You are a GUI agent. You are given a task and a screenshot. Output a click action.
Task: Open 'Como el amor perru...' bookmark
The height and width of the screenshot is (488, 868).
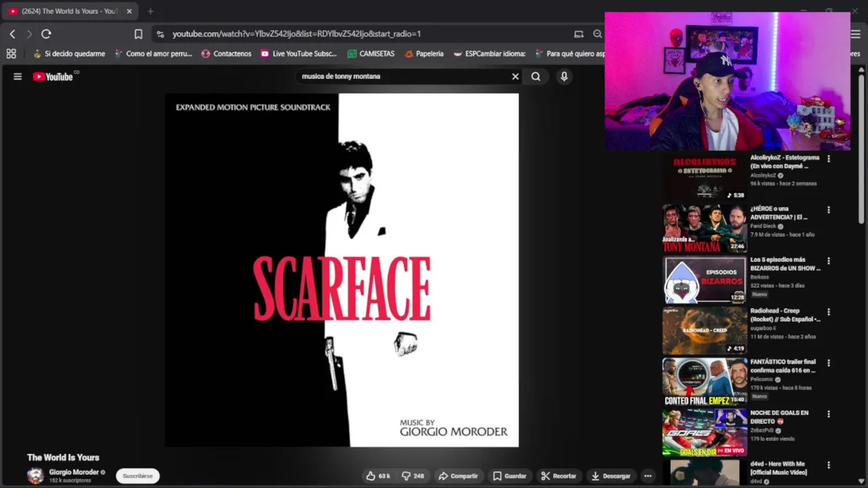click(153, 54)
